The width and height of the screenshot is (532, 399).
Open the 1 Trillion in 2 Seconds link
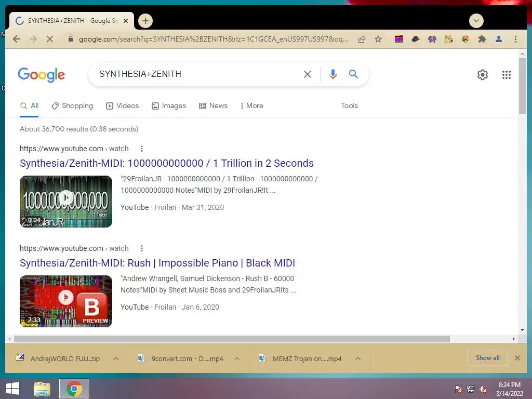click(x=167, y=163)
